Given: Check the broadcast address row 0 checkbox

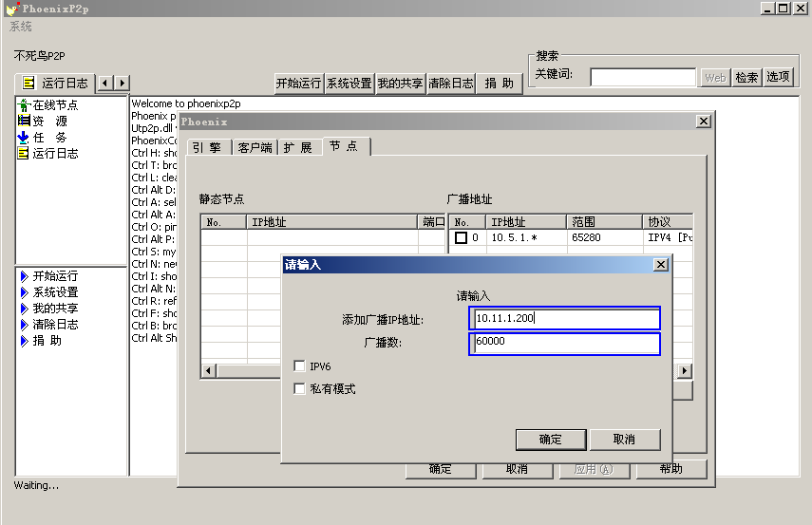Looking at the screenshot, I should 461,237.
